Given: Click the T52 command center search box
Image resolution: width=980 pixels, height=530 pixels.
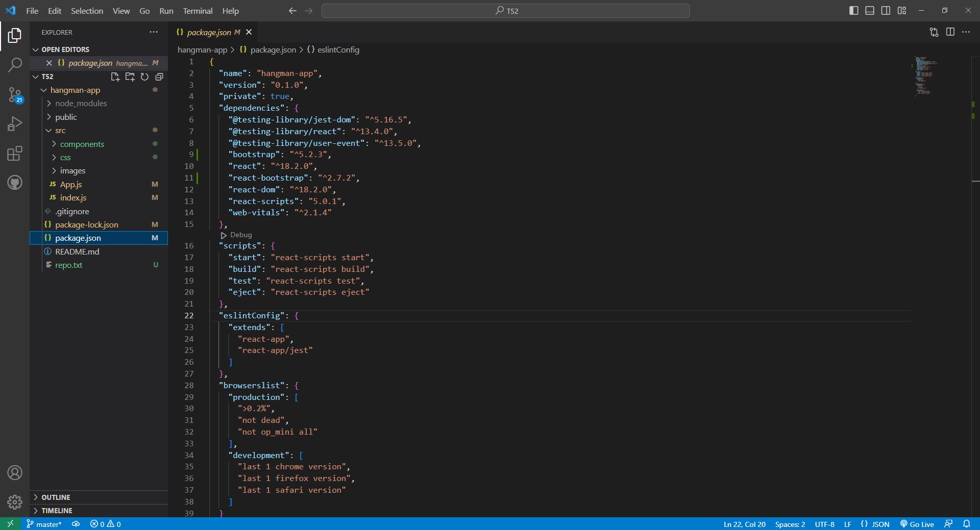Looking at the screenshot, I should [x=506, y=11].
